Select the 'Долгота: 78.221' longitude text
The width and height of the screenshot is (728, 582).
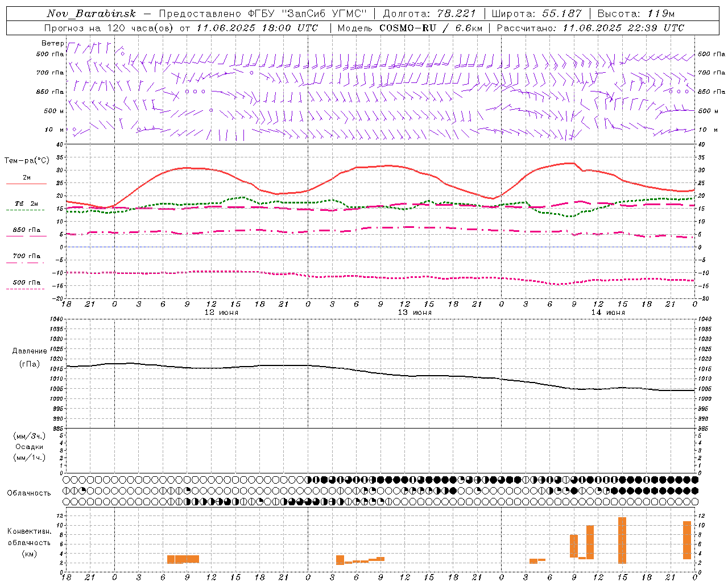pos(429,14)
